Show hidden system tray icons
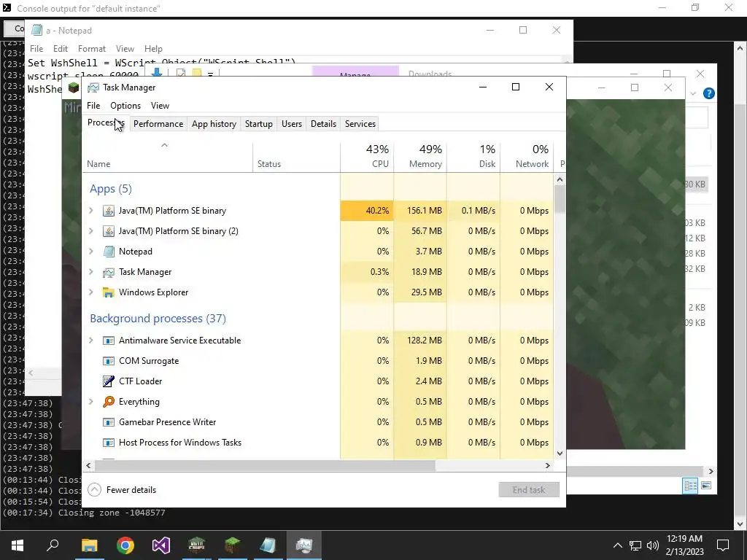This screenshot has height=560, width=747. click(x=617, y=545)
